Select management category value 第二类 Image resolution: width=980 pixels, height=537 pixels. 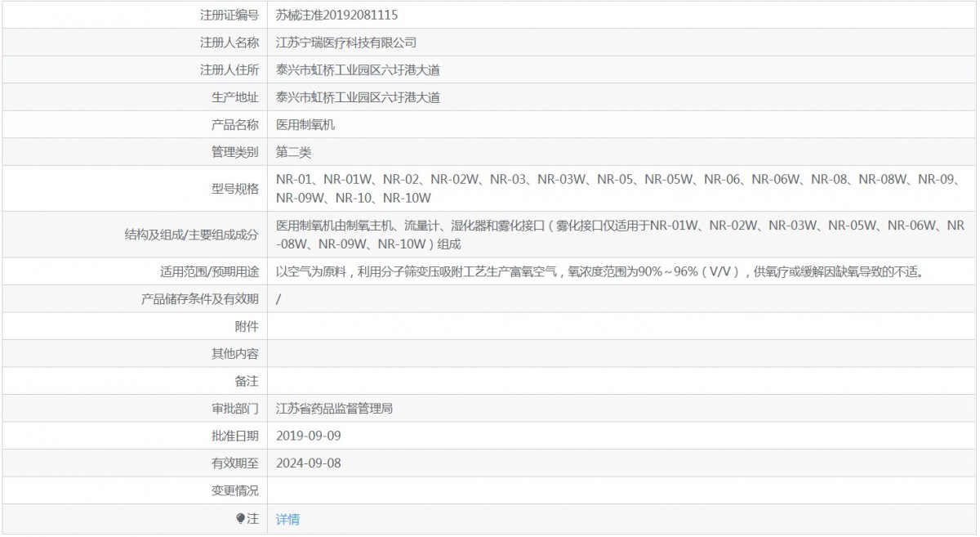(x=294, y=152)
